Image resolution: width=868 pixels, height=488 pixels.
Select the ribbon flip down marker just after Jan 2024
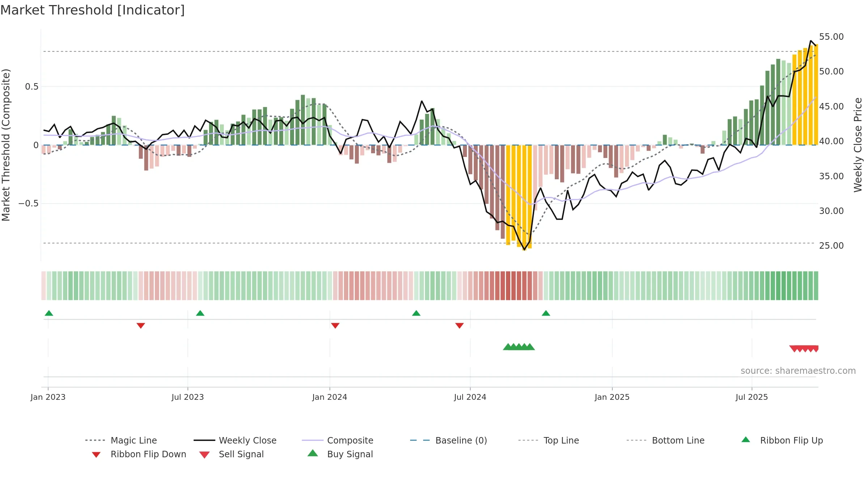click(x=335, y=326)
